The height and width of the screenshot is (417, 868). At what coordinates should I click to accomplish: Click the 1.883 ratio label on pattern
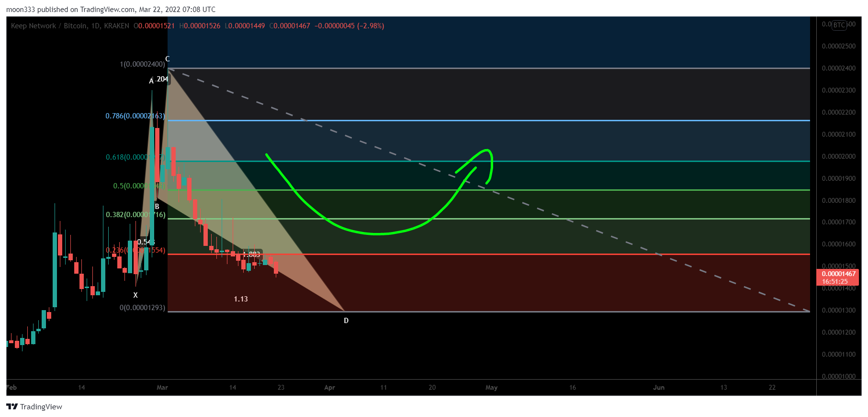[x=252, y=255]
